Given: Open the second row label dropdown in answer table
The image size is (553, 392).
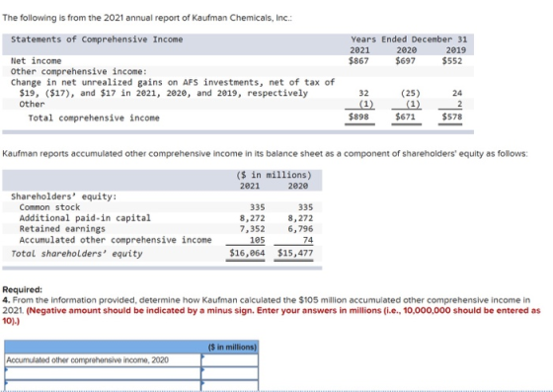Looking at the screenshot, I should tap(103, 373).
